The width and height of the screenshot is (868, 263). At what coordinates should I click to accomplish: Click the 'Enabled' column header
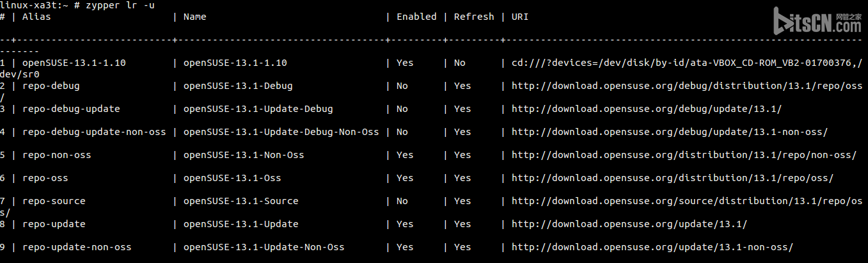point(416,17)
